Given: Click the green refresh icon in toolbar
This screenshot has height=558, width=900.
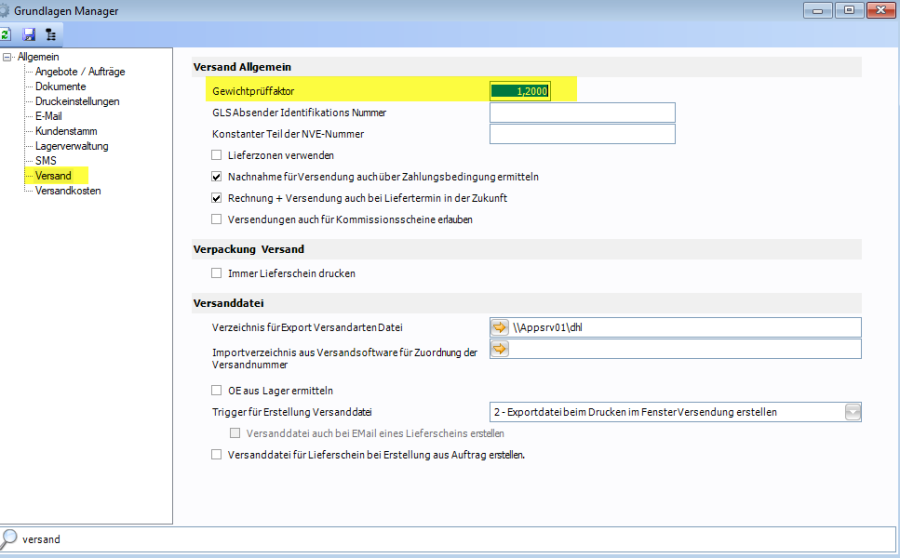Looking at the screenshot, I should pos(5,34).
